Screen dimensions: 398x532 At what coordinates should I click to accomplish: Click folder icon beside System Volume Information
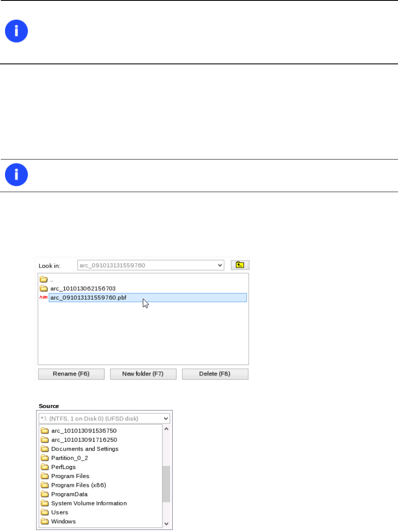[x=45, y=503]
